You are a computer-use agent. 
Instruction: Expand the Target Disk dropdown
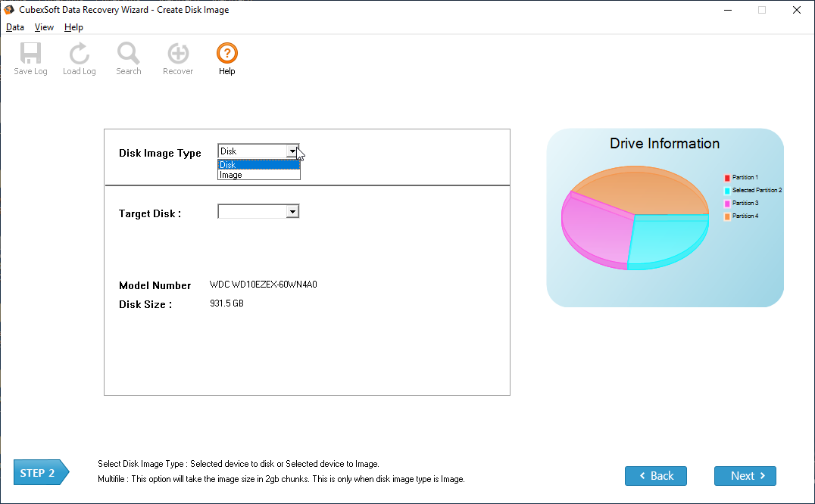pos(292,212)
